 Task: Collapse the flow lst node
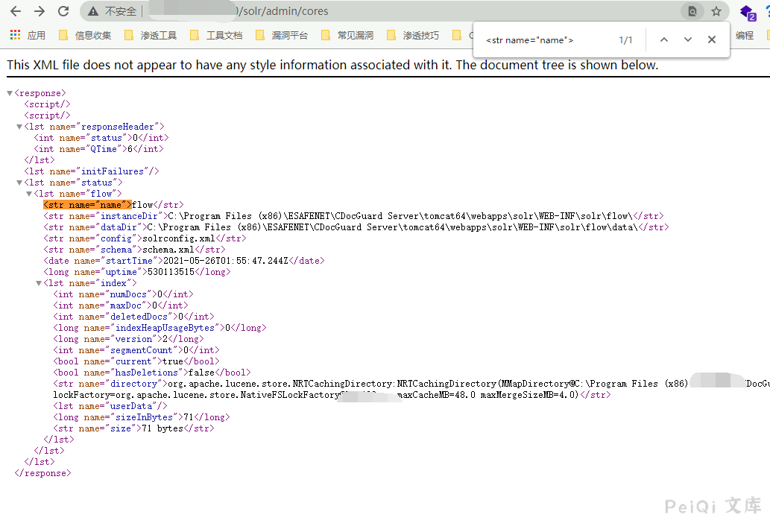tap(29, 194)
